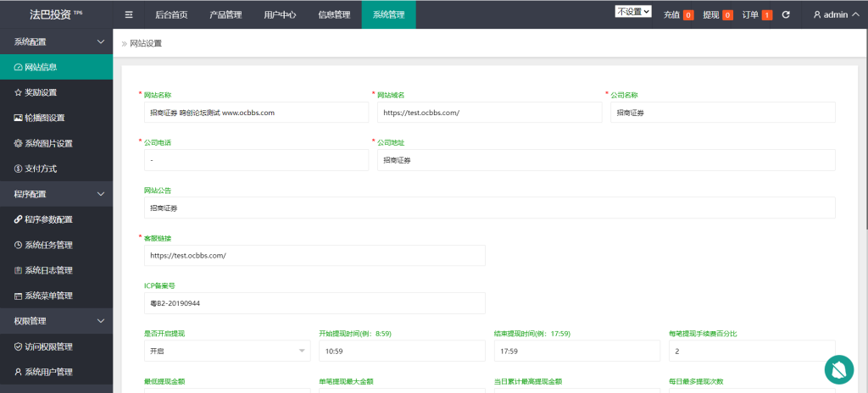Open the 后台首页 tab
This screenshot has width=868, height=393.
point(171,15)
